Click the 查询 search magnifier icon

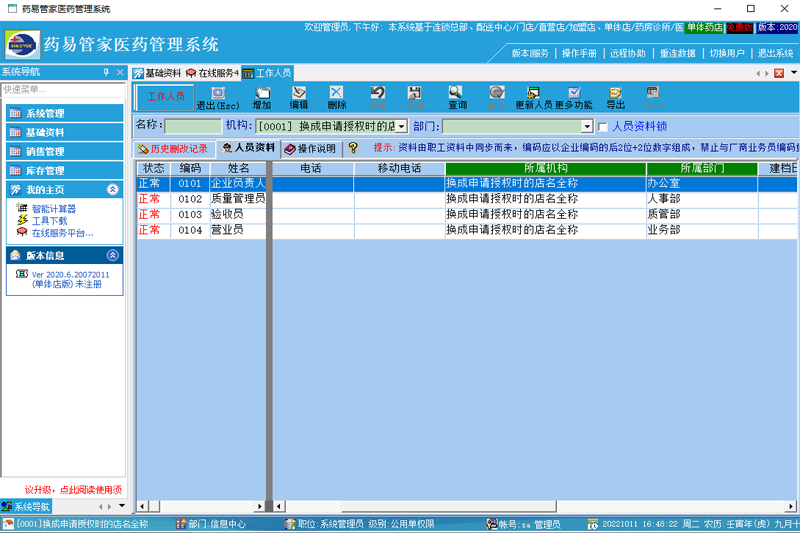[x=456, y=92]
